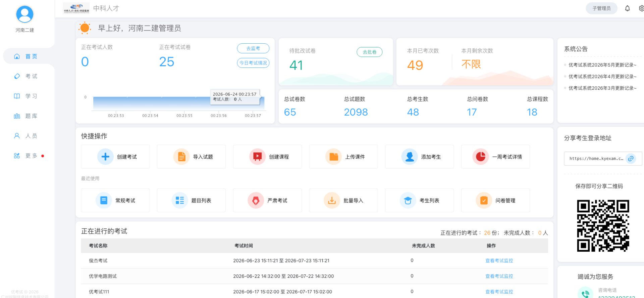
Task: Click the 总问卷数 value 17
Action: click(x=472, y=112)
